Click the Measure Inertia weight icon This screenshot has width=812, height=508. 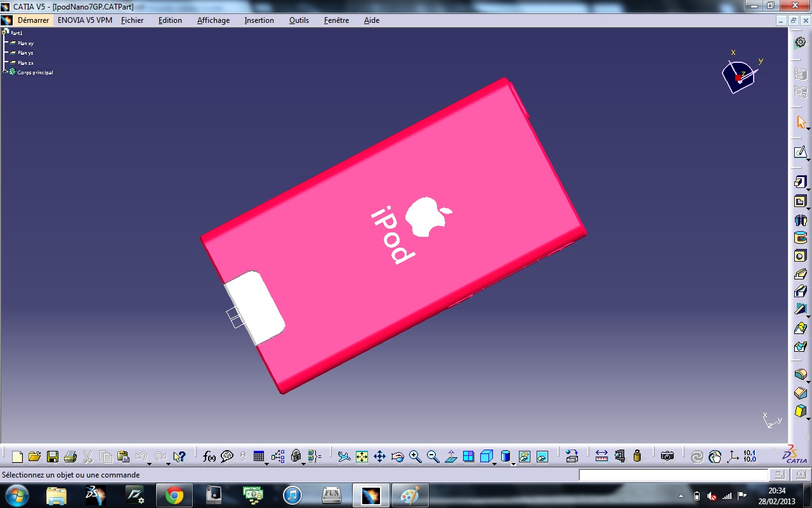click(638, 457)
